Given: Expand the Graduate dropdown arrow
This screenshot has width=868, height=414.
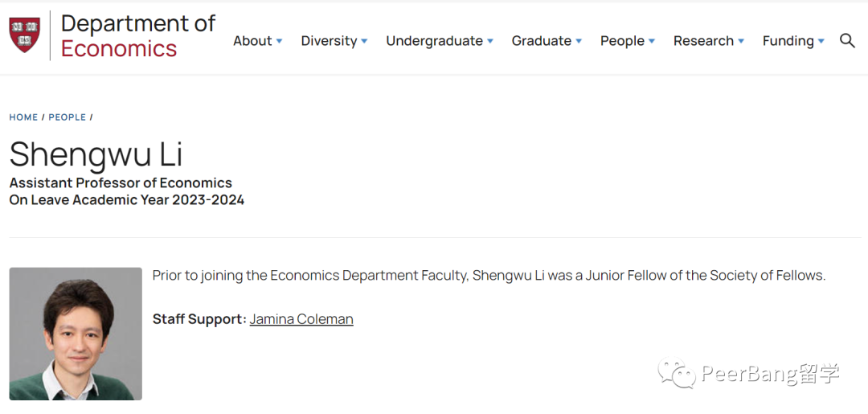Looking at the screenshot, I should [579, 42].
